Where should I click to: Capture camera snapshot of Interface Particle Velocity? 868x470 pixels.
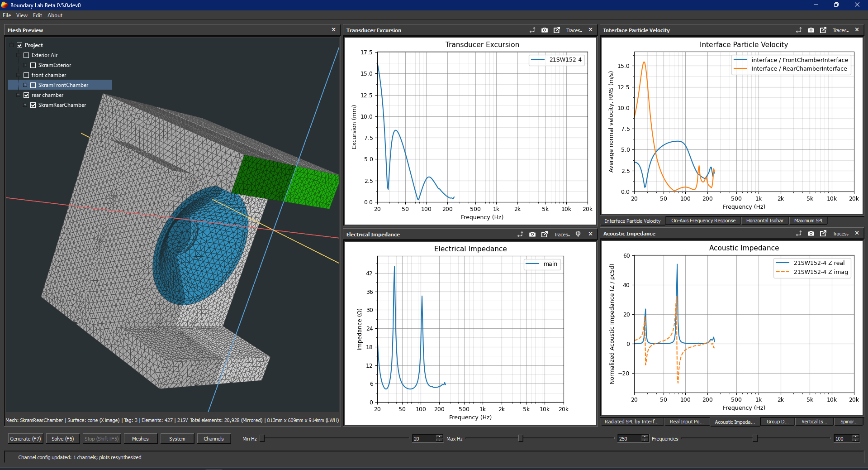(x=811, y=30)
